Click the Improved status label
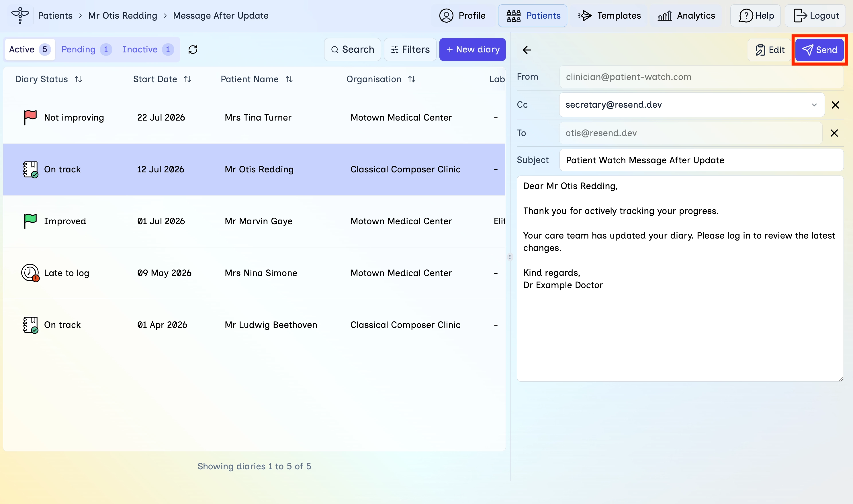The width and height of the screenshot is (853, 504). [x=65, y=221]
